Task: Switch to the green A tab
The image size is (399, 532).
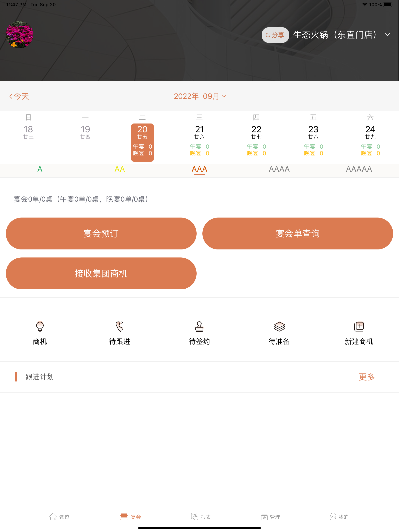Action: pos(40,169)
